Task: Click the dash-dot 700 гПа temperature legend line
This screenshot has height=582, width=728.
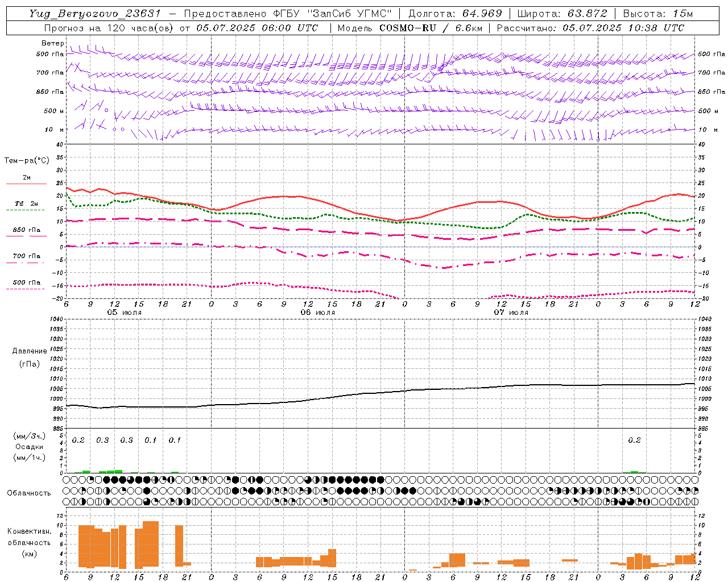Action: [25, 263]
